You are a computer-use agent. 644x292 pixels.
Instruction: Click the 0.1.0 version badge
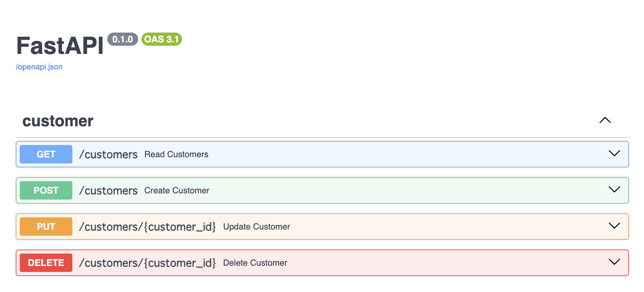[x=122, y=39]
